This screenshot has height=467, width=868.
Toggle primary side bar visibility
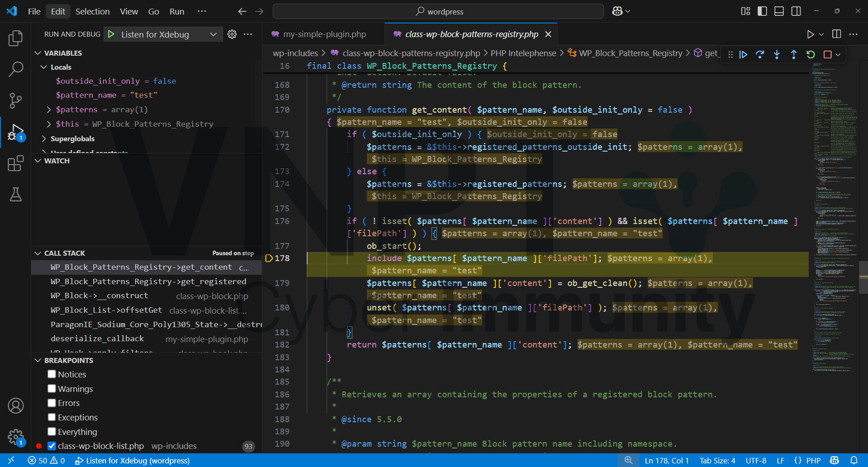(763, 11)
